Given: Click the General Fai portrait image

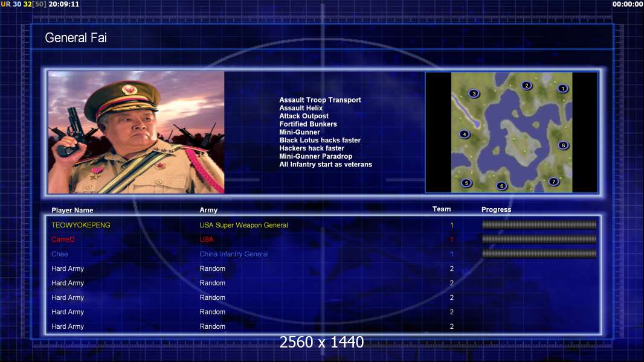Looking at the screenshot, I should 137,132.
